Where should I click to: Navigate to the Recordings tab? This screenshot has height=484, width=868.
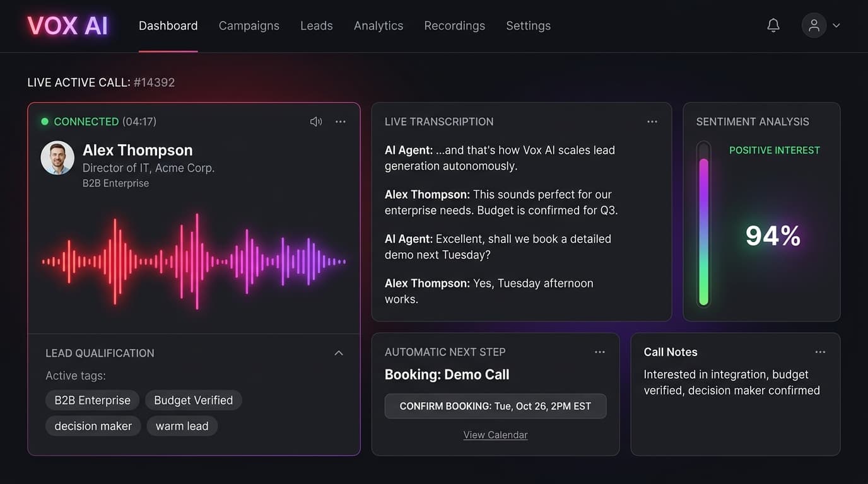click(455, 26)
